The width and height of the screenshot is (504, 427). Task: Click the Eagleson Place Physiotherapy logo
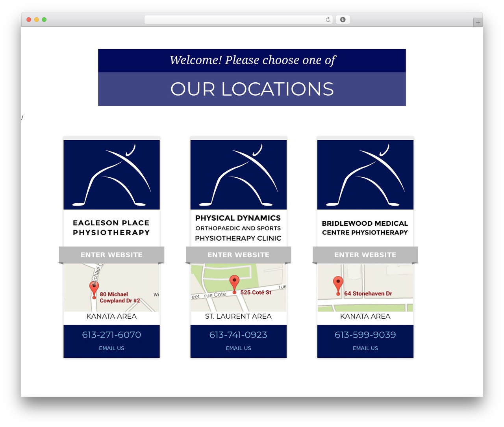click(111, 175)
